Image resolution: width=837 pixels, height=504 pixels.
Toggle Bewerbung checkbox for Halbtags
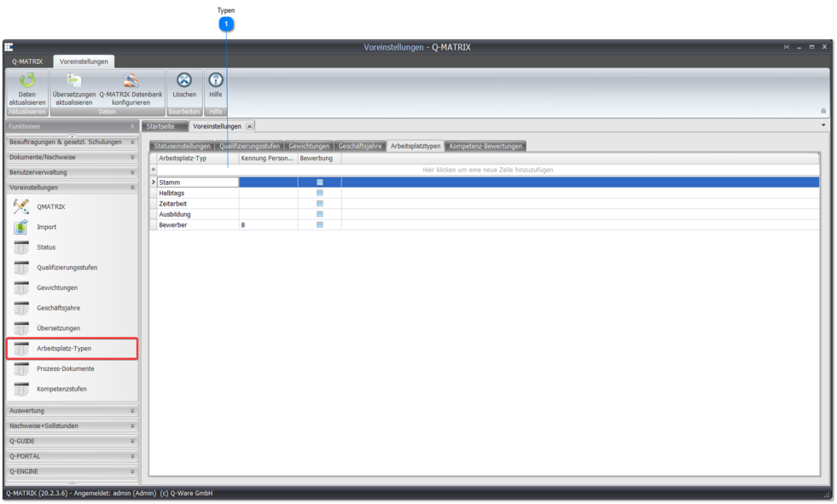[320, 193]
